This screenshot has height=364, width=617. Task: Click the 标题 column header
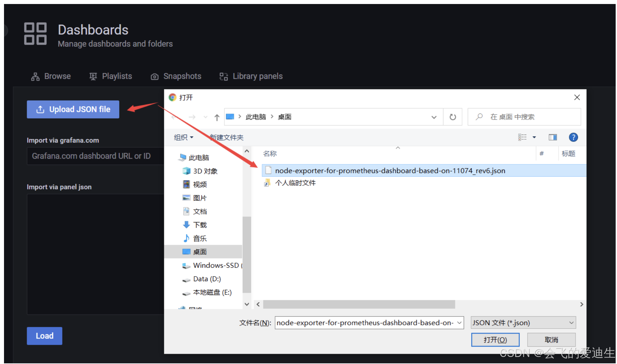coord(568,154)
